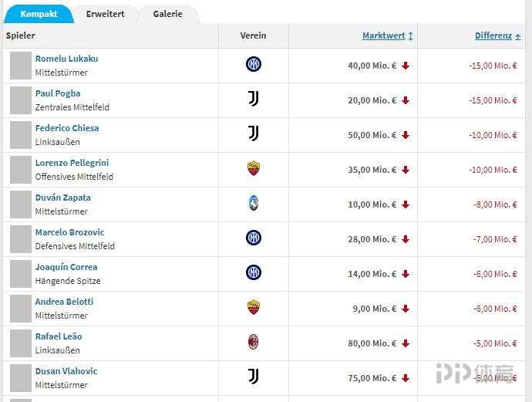Open Lorenzo Pellegrini player link

coord(72,163)
